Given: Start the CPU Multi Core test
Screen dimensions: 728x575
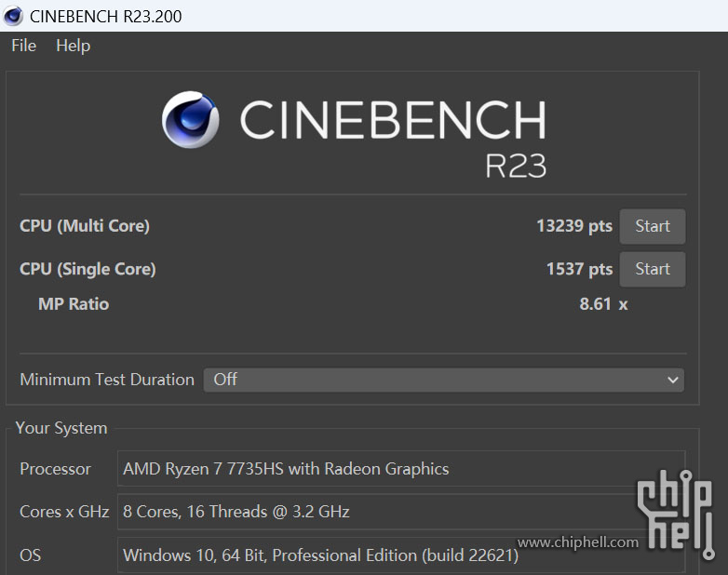Looking at the screenshot, I should (x=653, y=226).
